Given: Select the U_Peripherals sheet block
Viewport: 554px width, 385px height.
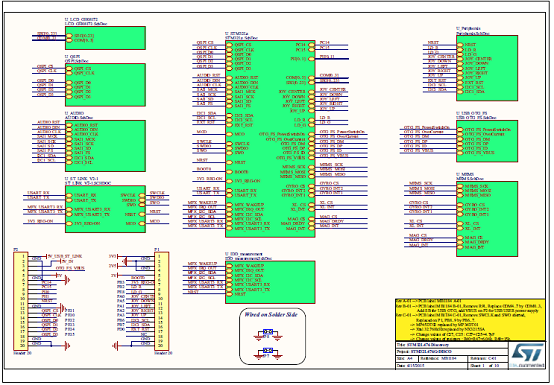Looking at the screenshot, I should pyautogui.click(x=487, y=68).
